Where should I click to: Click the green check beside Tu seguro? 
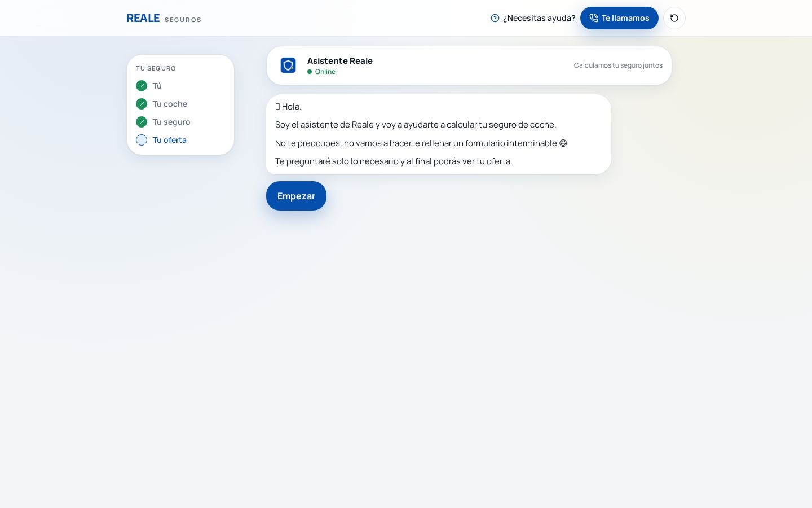[142, 122]
